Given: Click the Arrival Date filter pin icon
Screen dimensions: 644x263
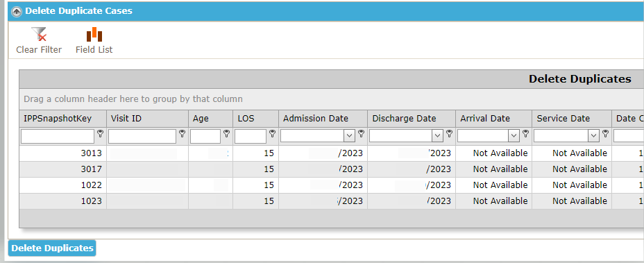Looking at the screenshot, I should click(525, 133).
